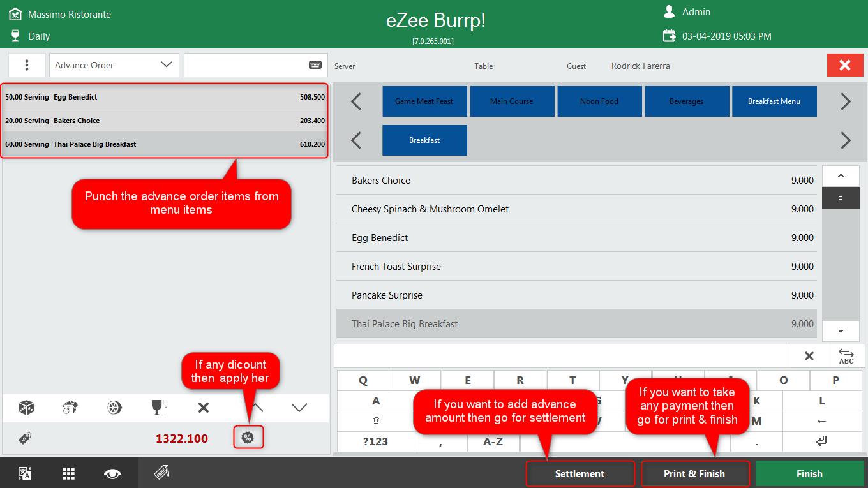Click the Daily wine glass icon
The width and height of the screenshot is (868, 488).
click(15, 36)
